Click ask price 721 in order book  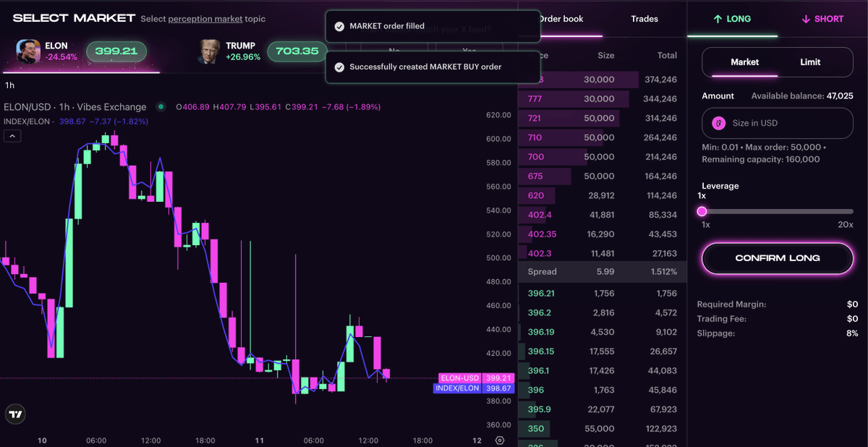click(x=535, y=118)
